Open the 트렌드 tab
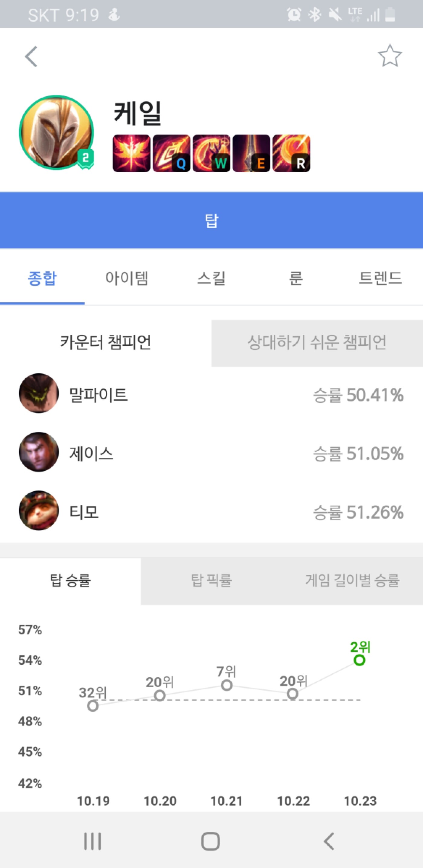The image size is (423, 868). click(x=380, y=278)
